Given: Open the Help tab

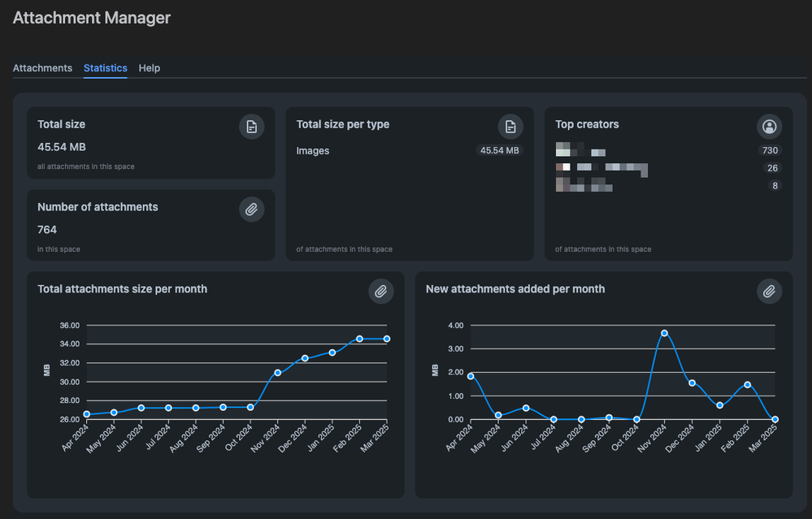Looking at the screenshot, I should pos(149,68).
